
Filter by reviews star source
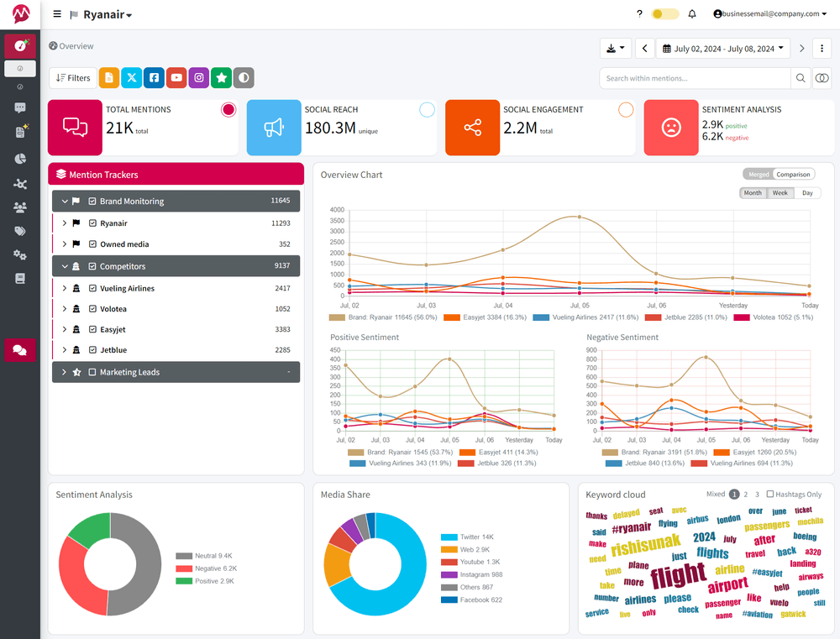[x=221, y=77]
